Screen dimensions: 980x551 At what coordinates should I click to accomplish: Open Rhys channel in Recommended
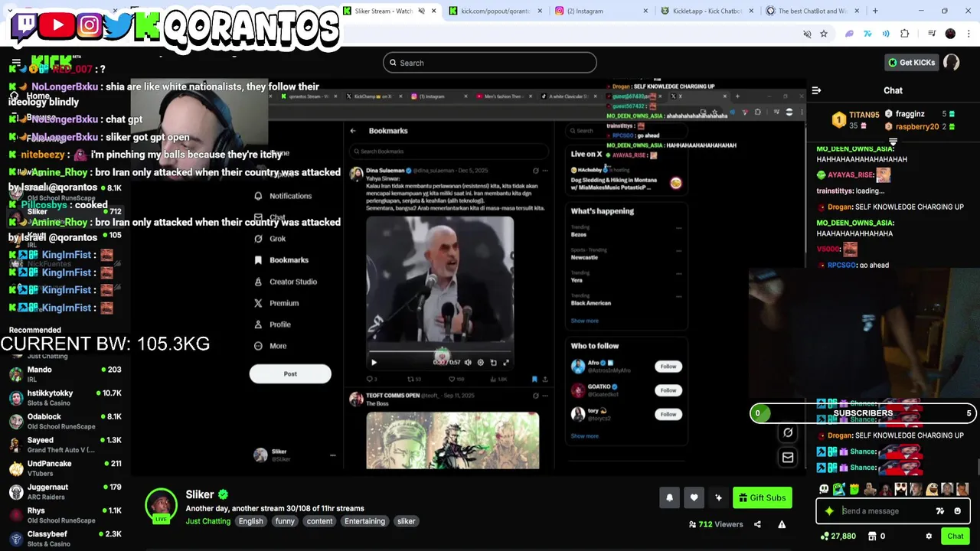click(65, 515)
